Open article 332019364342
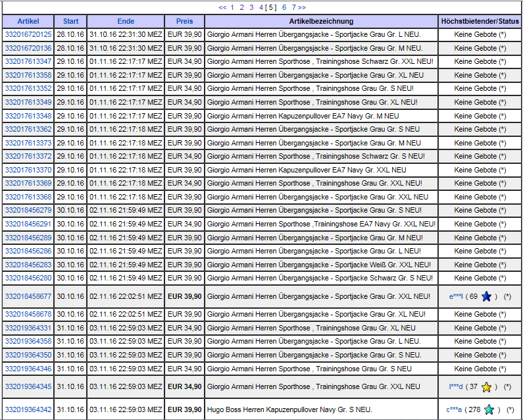Image resolution: width=523 pixels, height=420 pixels. point(28,409)
